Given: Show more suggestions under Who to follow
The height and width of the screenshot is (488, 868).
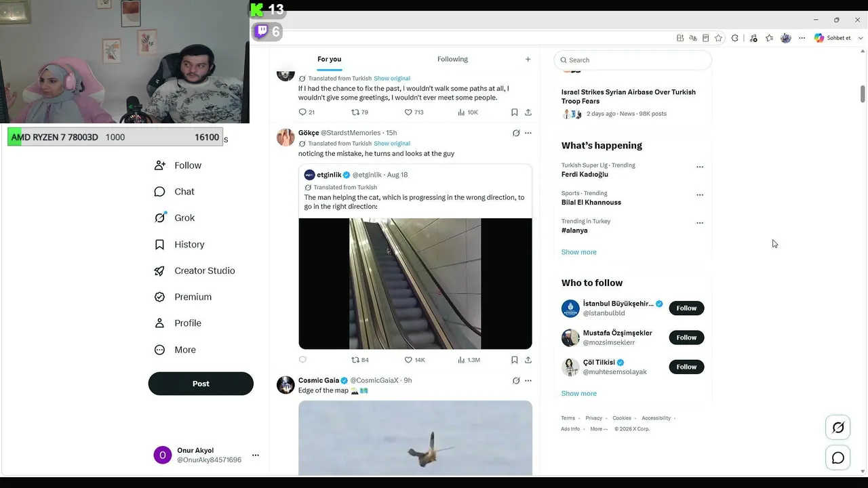Looking at the screenshot, I should coord(579,394).
